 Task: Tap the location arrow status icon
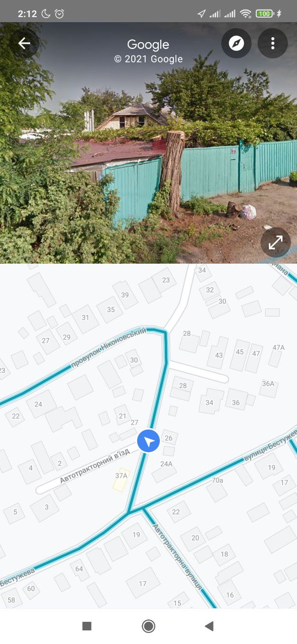pos(202,14)
